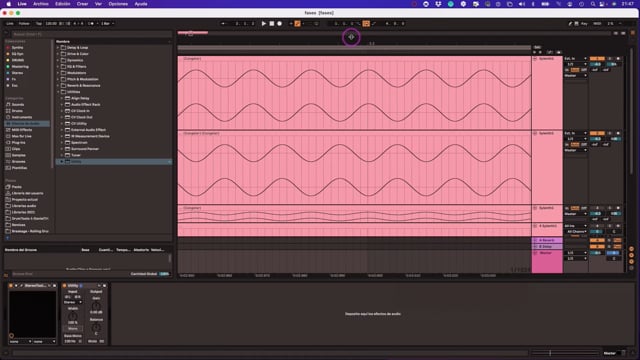Toggle the Link button

(x=10, y=24)
